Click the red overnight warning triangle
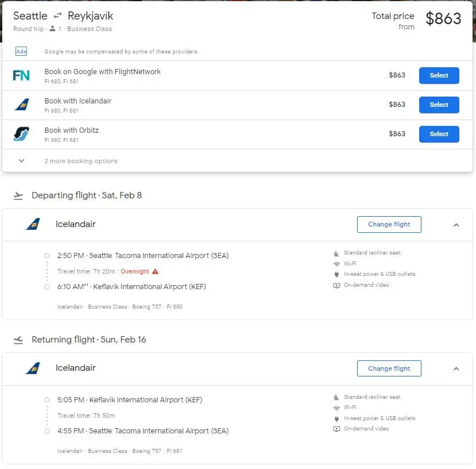Image resolution: width=476 pixels, height=469 pixels. (155, 271)
